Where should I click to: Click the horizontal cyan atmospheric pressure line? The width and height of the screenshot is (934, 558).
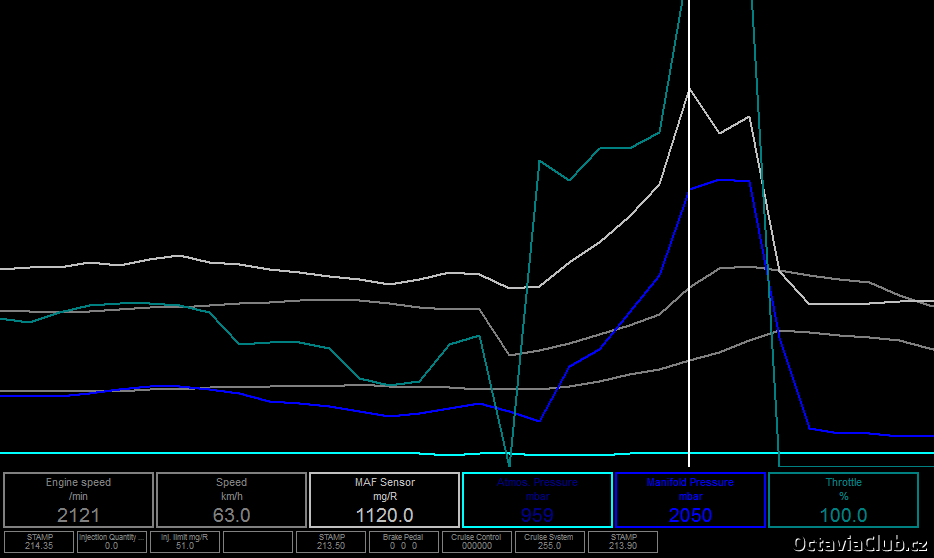[300, 453]
